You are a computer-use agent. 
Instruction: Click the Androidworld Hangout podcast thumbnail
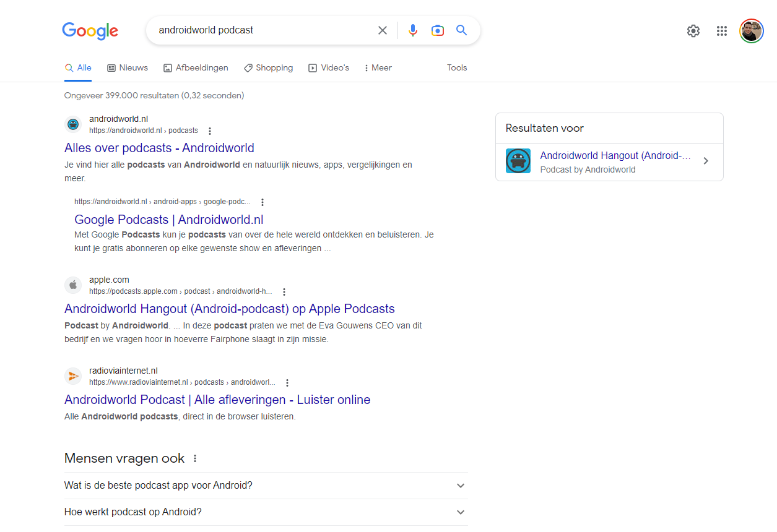pyautogui.click(x=518, y=161)
